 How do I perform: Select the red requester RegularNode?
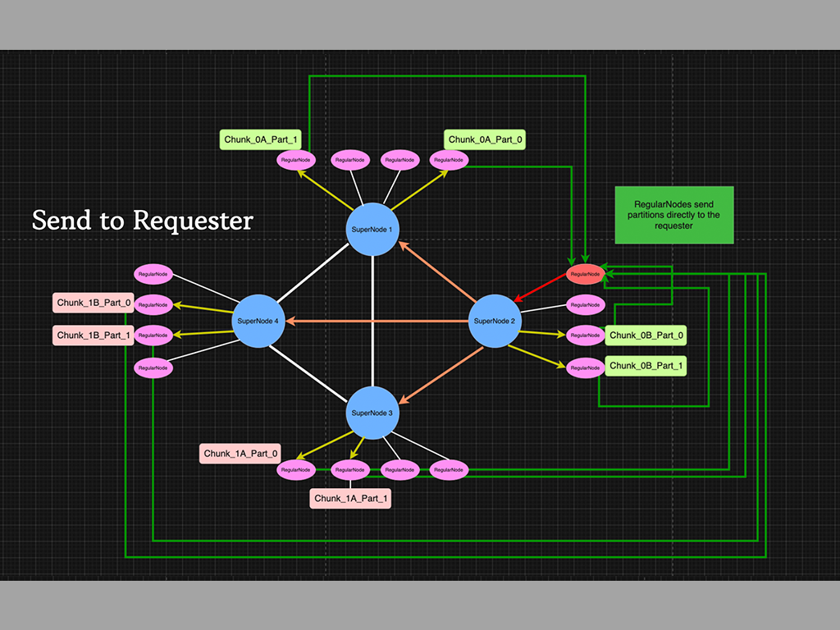coord(586,273)
